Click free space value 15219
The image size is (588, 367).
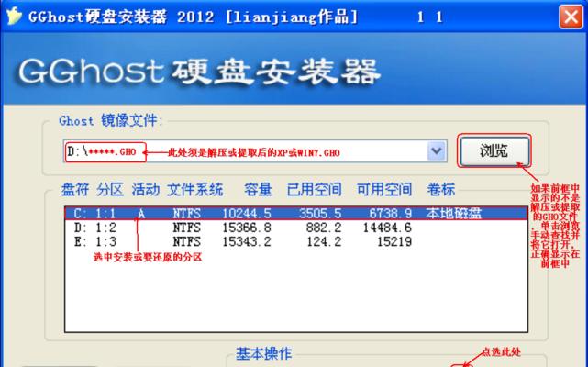click(x=394, y=241)
